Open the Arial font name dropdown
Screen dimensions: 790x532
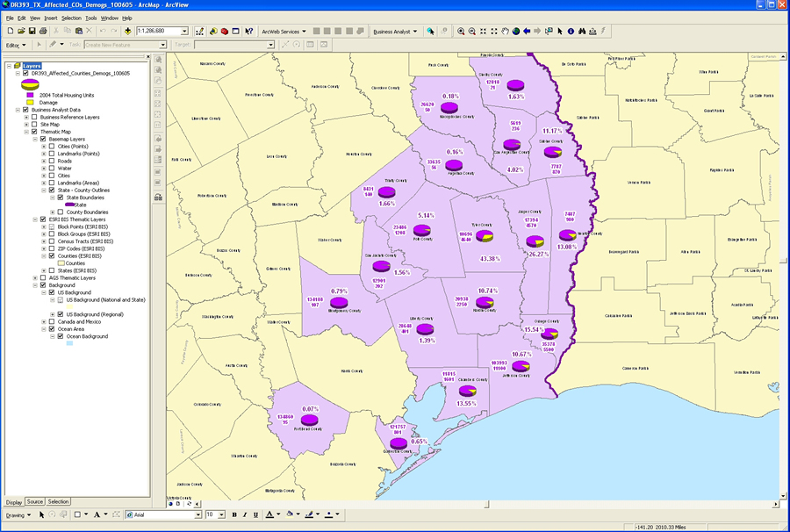coord(198,514)
